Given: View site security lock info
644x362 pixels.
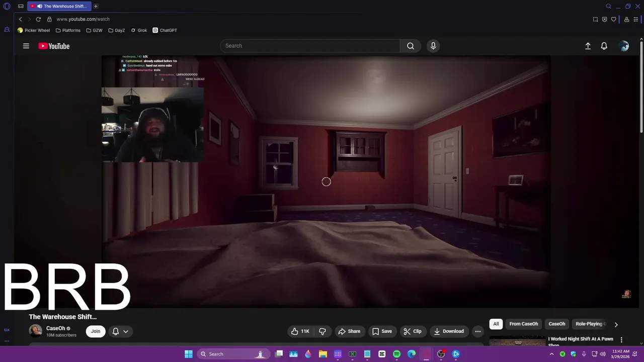Looking at the screenshot, I should pos(49,19).
